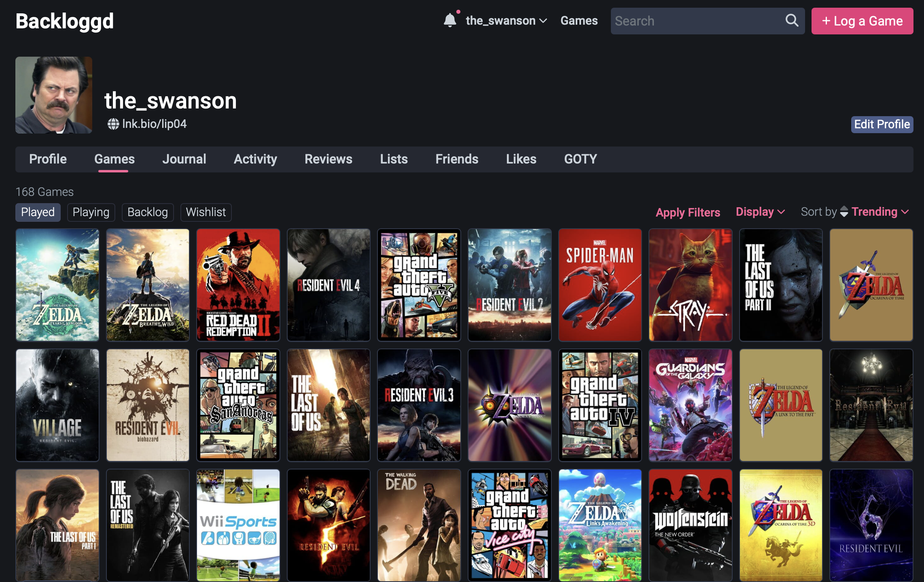This screenshot has width=924, height=582.
Task: Click Ron Swanson profile avatar
Action: pos(54,95)
